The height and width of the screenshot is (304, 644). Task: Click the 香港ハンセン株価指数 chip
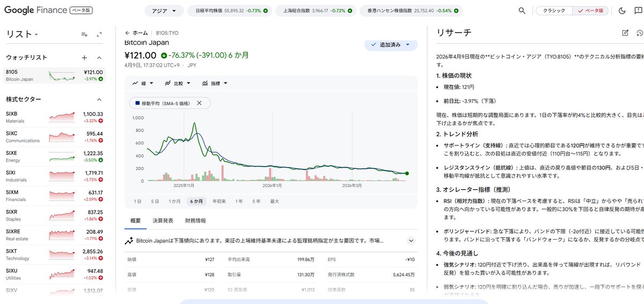(411, 11)
